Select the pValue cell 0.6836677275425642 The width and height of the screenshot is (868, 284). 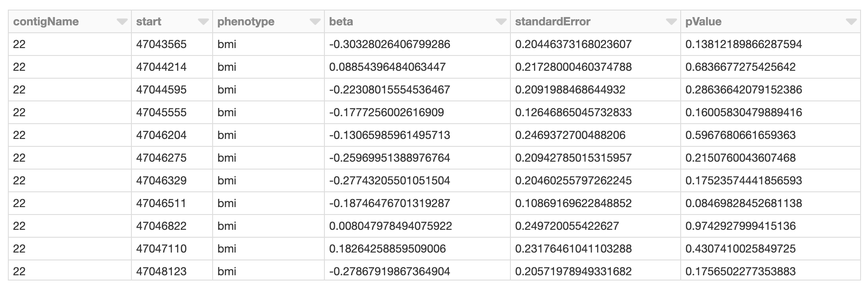tap(740, 67)
